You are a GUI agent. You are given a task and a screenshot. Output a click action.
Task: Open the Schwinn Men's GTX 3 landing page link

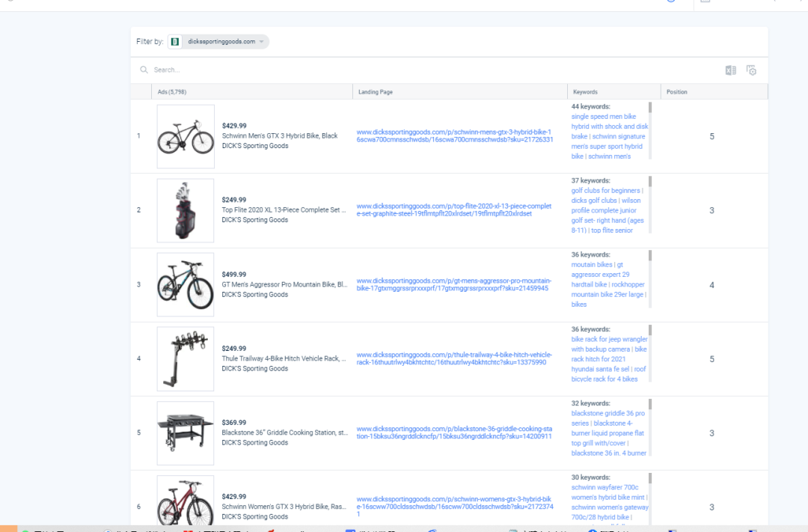tap(455, 135)
